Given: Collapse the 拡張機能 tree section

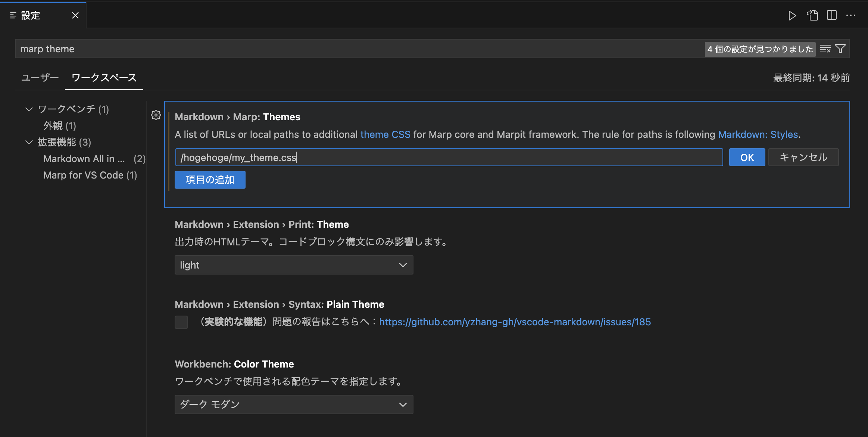Looking at the screenshot, I should [x=29, y=142].
